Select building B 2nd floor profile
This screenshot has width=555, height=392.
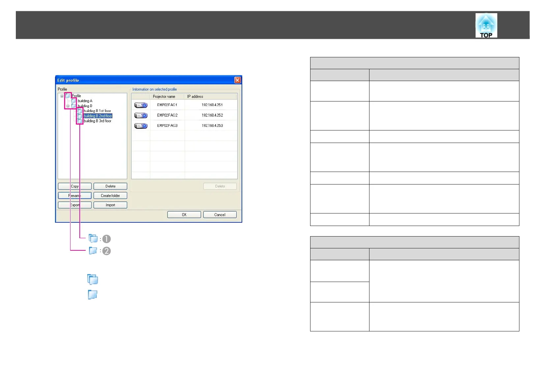[x=98, y=116]
